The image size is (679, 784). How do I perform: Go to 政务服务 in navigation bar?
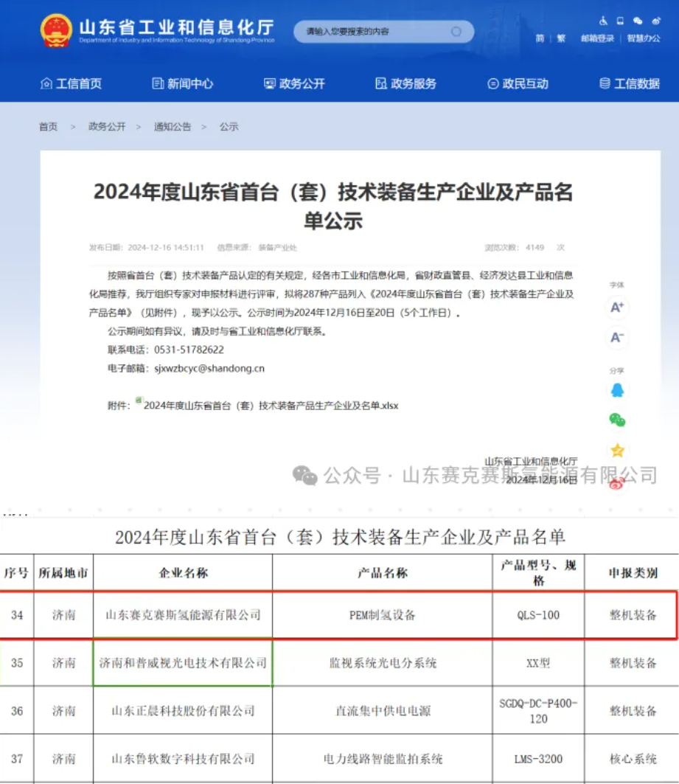(x=405, y=84)
